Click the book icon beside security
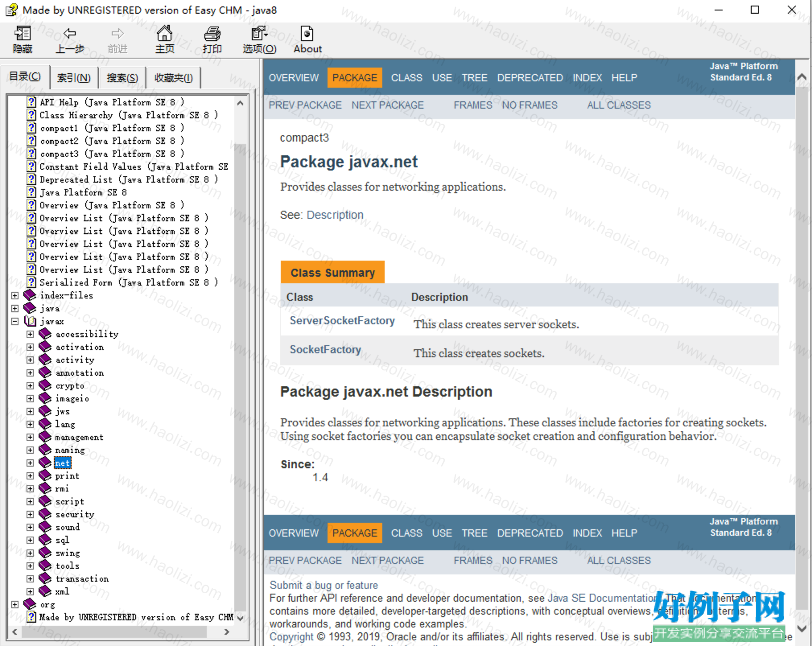The image size is (812, 646). 45,514
